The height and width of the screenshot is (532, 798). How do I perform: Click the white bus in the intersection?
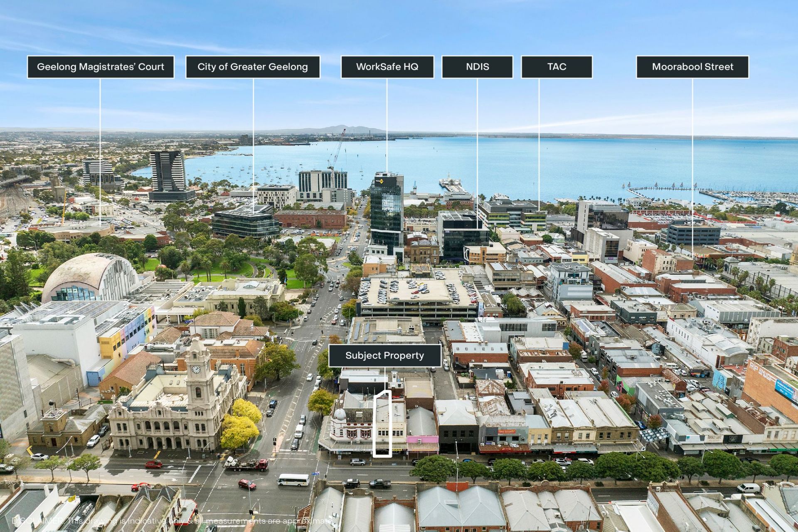pyautogui.click(x=293, y=480)
